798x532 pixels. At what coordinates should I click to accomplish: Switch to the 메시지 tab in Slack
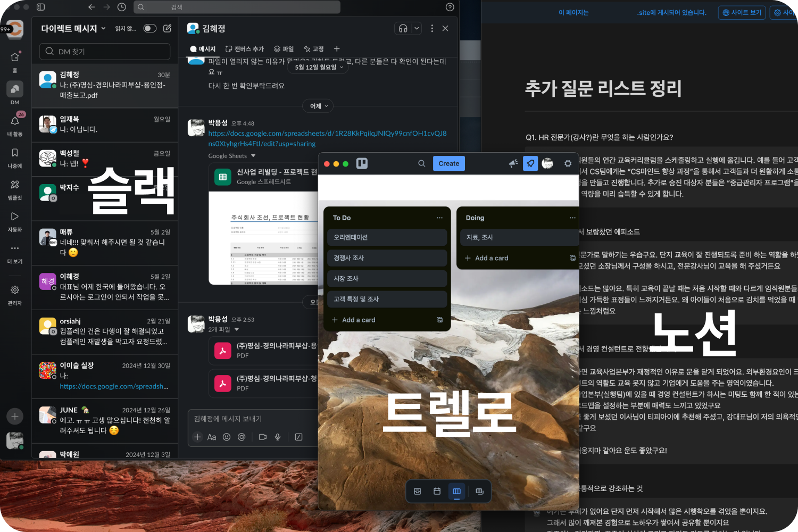(x=203, y=48)
